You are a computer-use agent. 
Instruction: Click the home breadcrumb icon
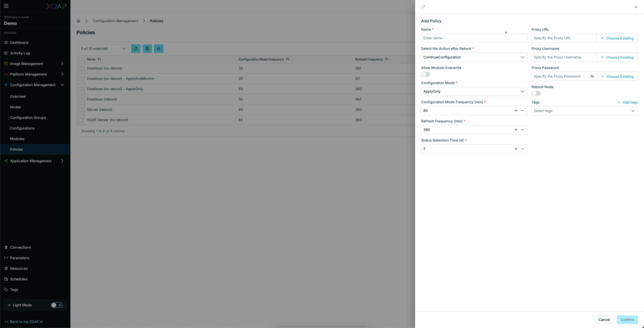(x=79, y=21)
